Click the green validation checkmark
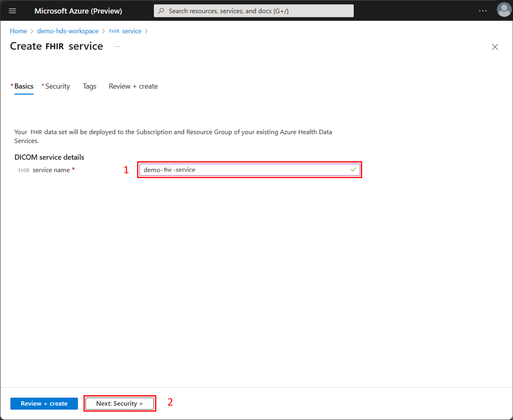The width and height of the screenshot is (513, 420). click(x=353, y=170)
